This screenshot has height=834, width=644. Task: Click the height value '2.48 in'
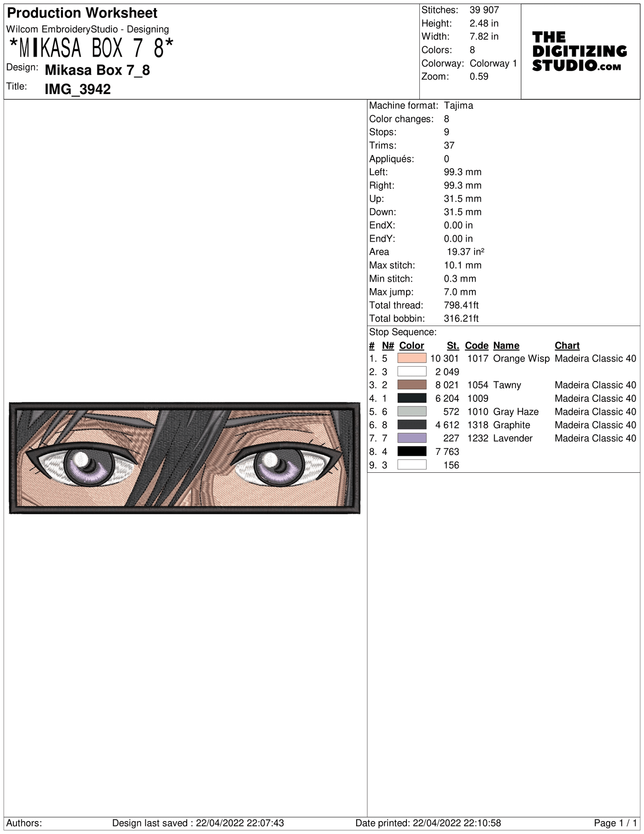point(484,23)
